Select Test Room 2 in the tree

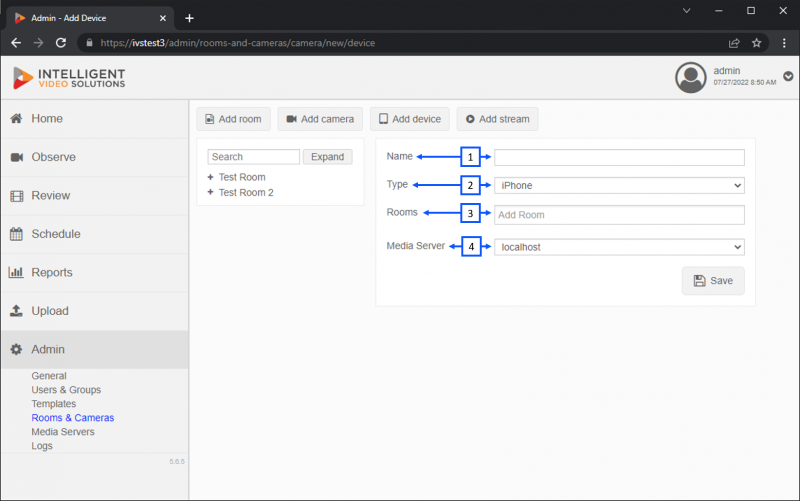246,192
